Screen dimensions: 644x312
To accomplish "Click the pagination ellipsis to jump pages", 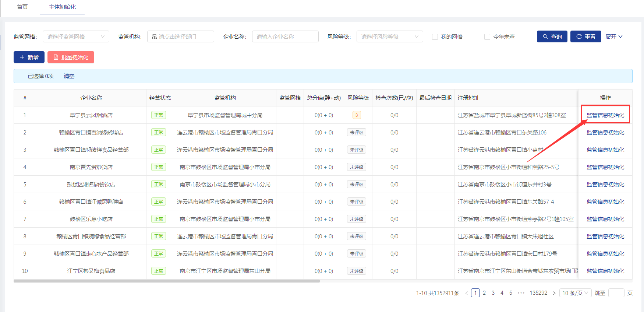I will point(521,293).
